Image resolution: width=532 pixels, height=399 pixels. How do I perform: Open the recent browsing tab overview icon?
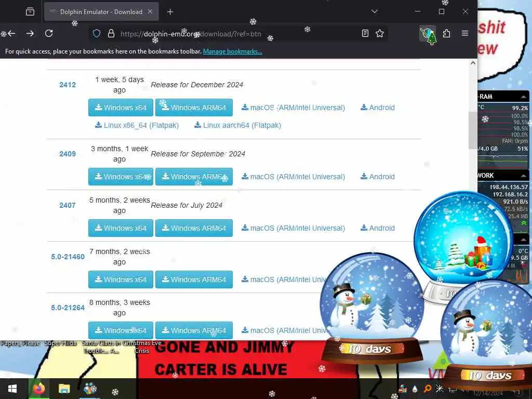30,12
